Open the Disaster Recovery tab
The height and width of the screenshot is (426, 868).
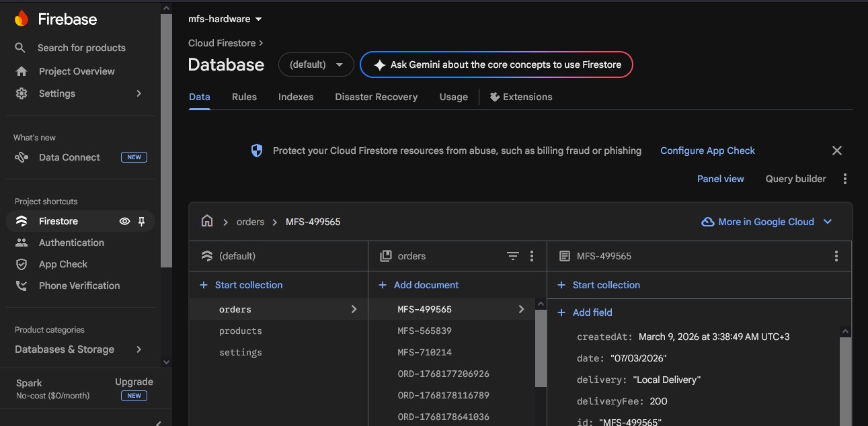coord(377,97)
